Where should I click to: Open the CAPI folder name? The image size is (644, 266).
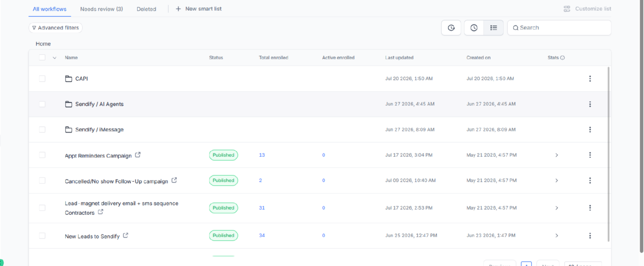pyautogui.click(x=82, y=79)
